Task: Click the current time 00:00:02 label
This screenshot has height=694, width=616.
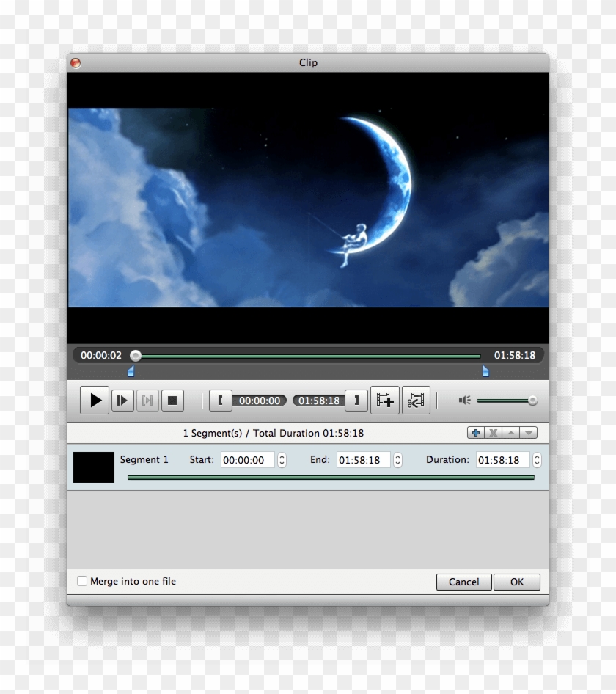Action: 101,355
